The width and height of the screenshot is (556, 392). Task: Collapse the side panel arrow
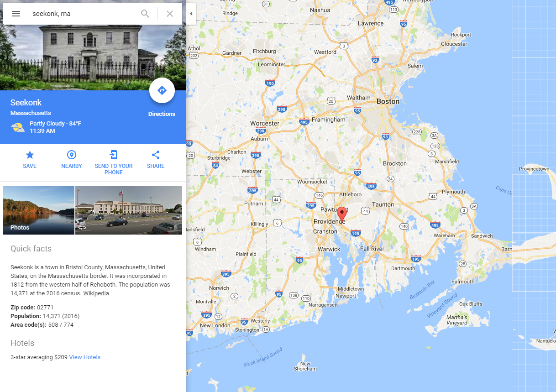[191, 14]
